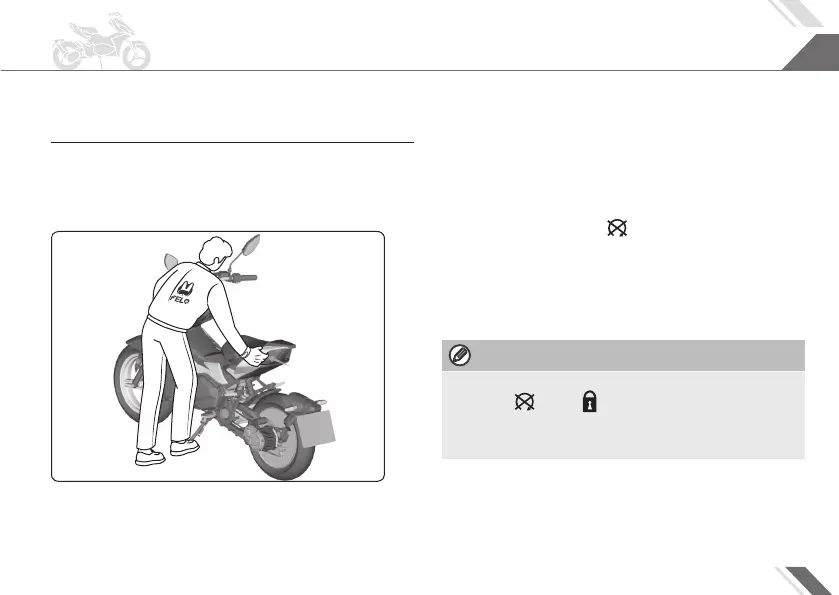Screen dimensions: 839x595
Task: Click the gray note header bar
Action: pos(623,355)
